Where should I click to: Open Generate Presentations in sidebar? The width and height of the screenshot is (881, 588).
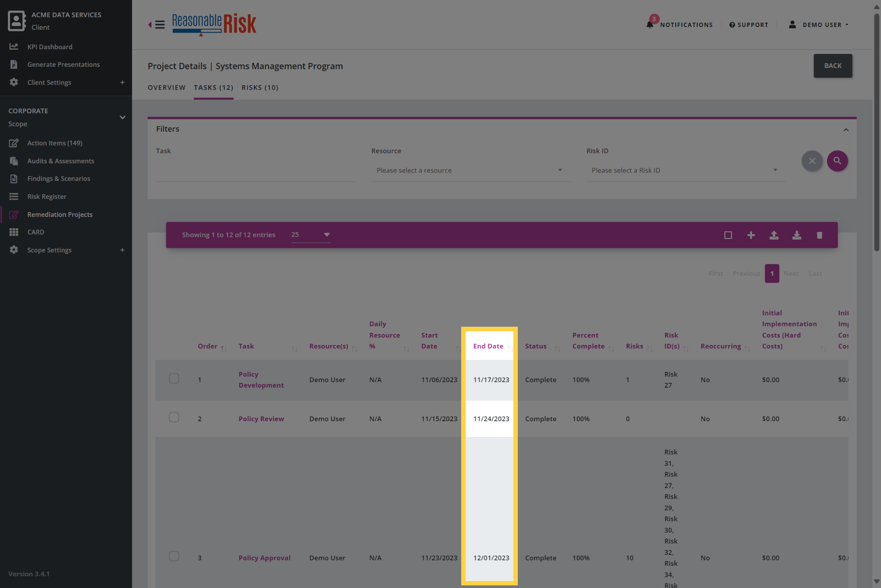click(64, 64)
